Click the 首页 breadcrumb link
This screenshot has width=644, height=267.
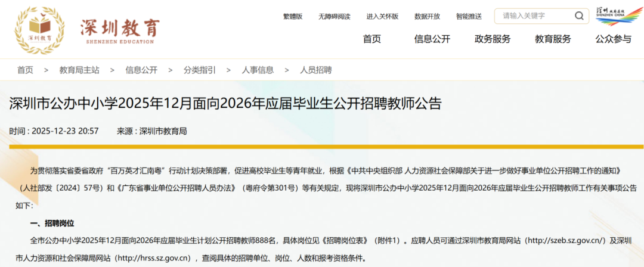tap(25, 70)
